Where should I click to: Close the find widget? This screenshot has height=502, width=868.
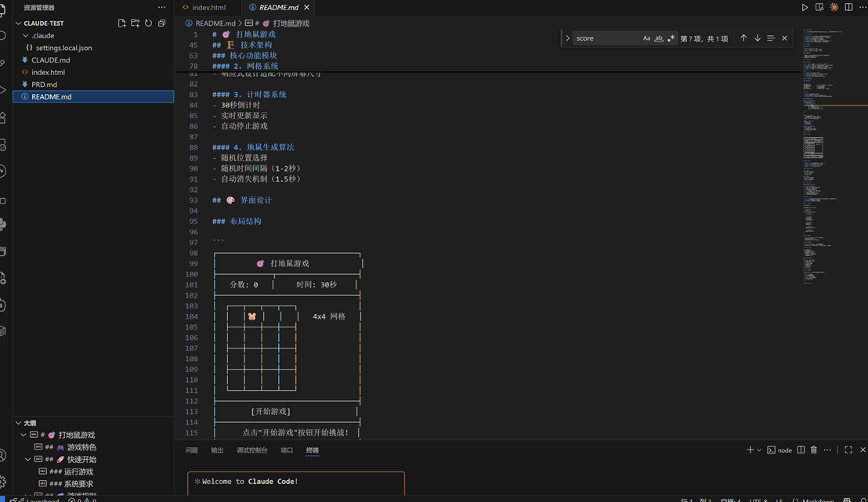click(784, 38)
